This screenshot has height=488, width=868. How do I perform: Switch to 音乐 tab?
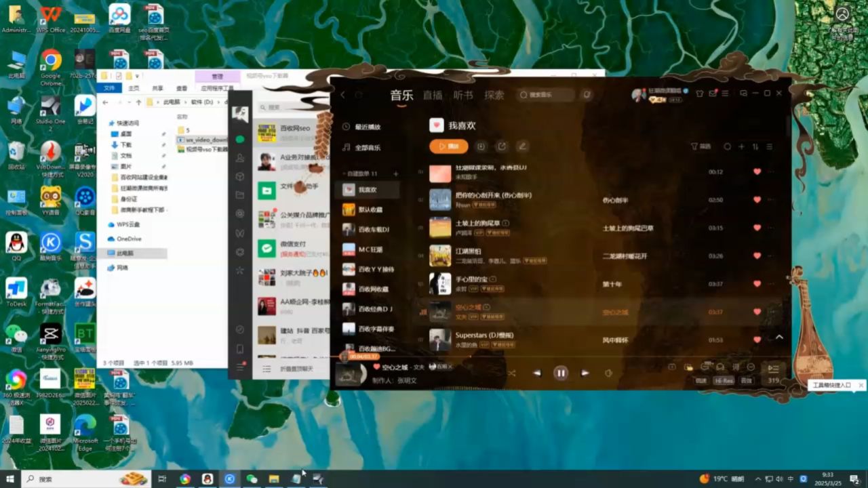pyautogui.click(x=401, y=95)
